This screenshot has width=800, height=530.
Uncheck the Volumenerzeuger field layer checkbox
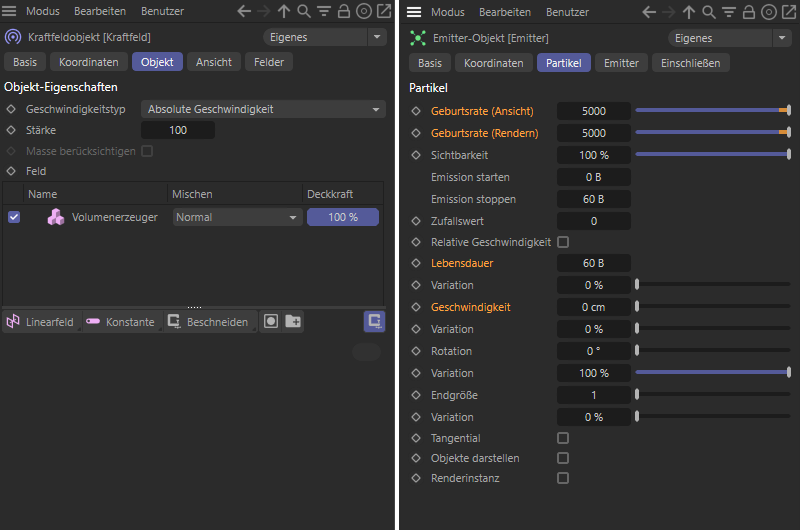pyautogui.click(x=14, y=217)
